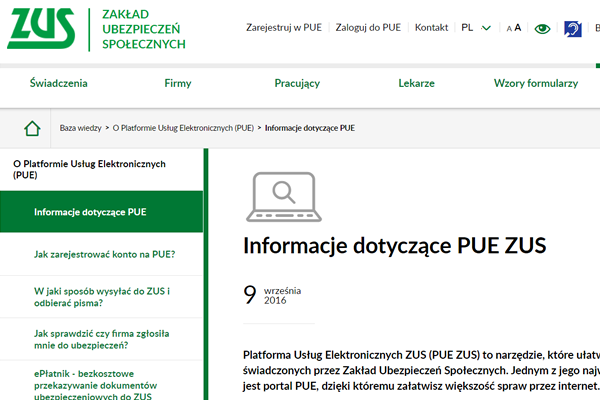The height and width of the screenshot is (400, 600).
Task: Go to Baza wiedzy breadcrumb
Action: 80,128
